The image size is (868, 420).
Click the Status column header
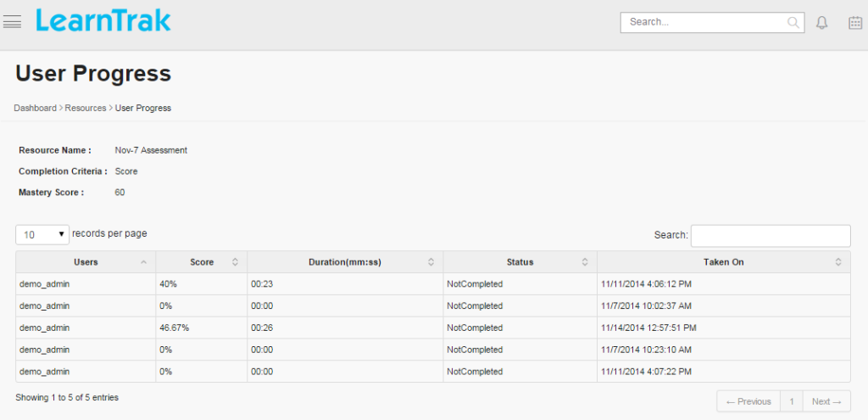pos(520,262)
